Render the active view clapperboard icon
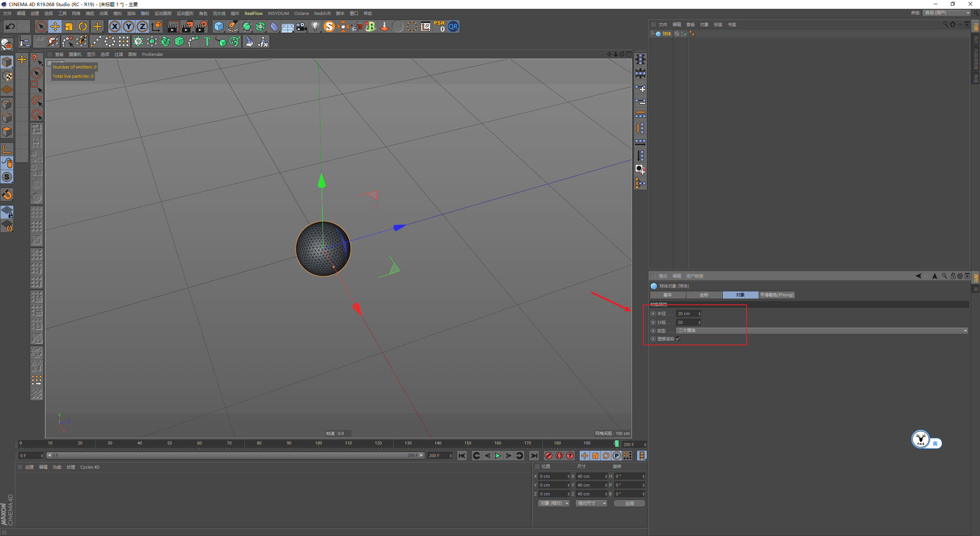The width and height of the screenshot is (980, 536). [x=173, y=27]
